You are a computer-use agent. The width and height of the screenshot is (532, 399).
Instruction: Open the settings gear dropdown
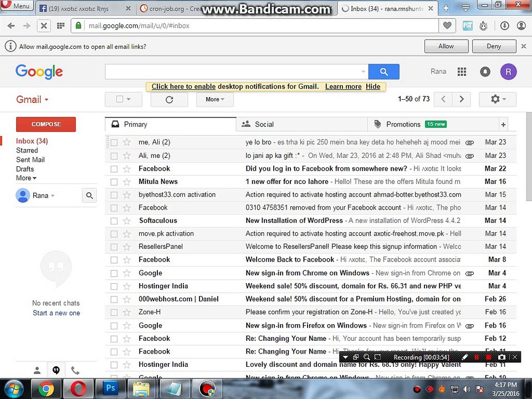coord(498,99)
